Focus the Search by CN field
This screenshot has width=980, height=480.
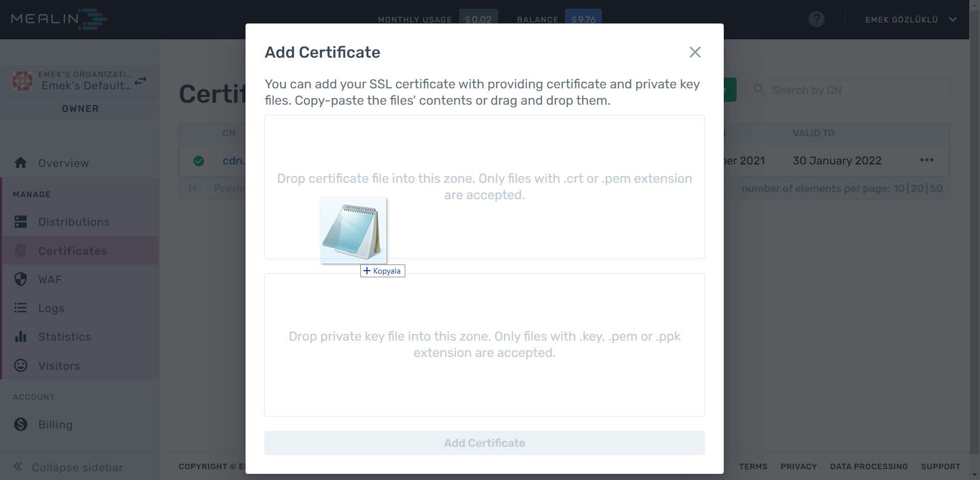pyautogui.click(x=848, y=90)
